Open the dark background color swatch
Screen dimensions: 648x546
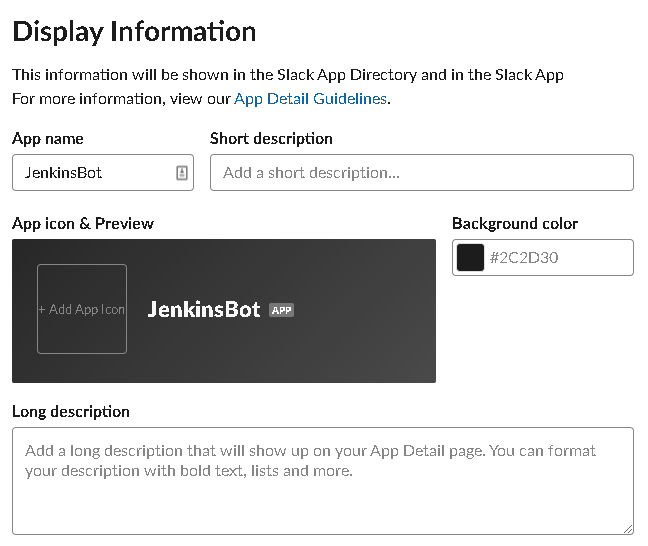point(470,258)
